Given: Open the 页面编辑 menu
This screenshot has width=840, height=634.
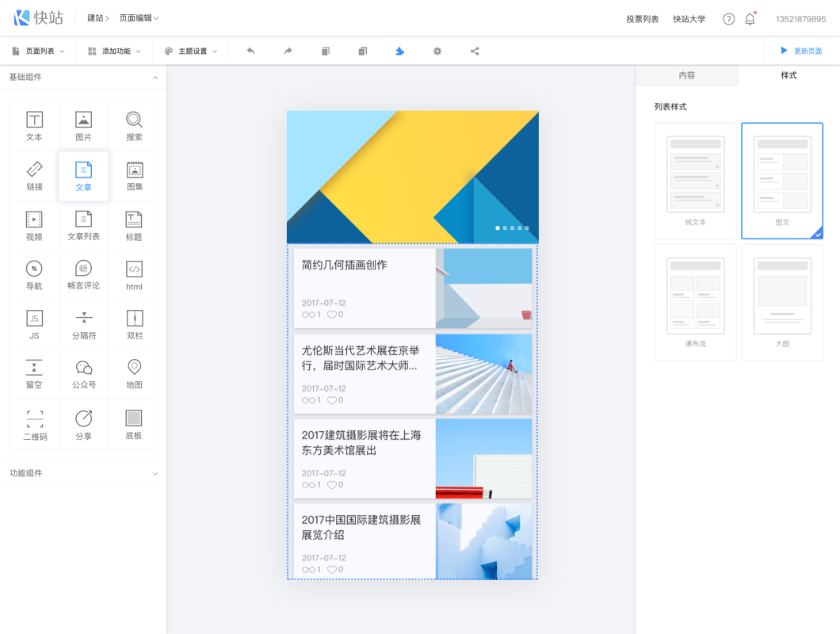Looking at the screenshot, I should [139, 18].
